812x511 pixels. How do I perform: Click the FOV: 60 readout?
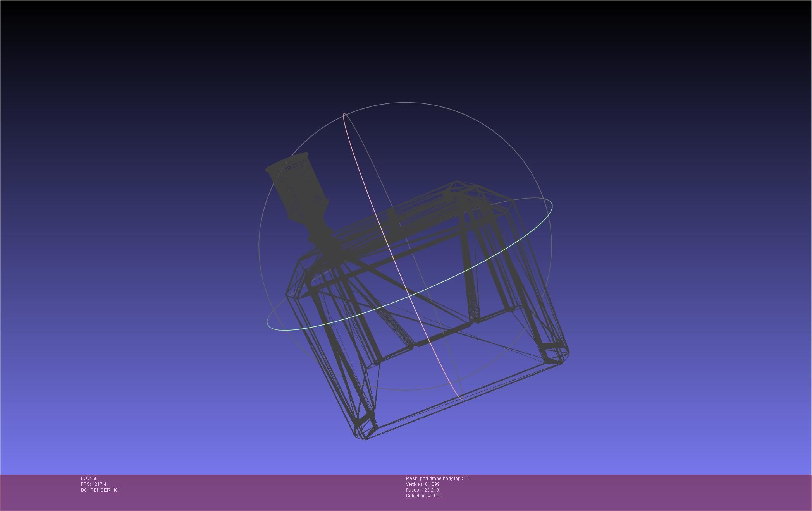pos(89,478)
